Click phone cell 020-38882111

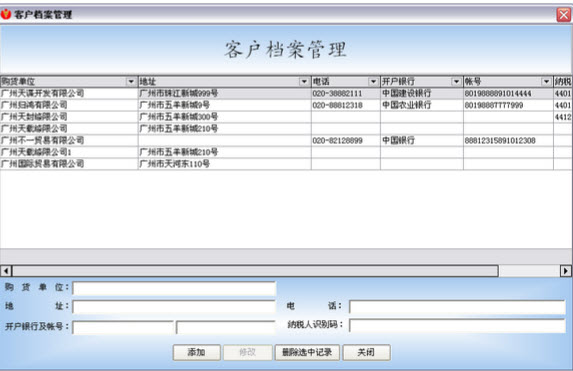(345, 94)
